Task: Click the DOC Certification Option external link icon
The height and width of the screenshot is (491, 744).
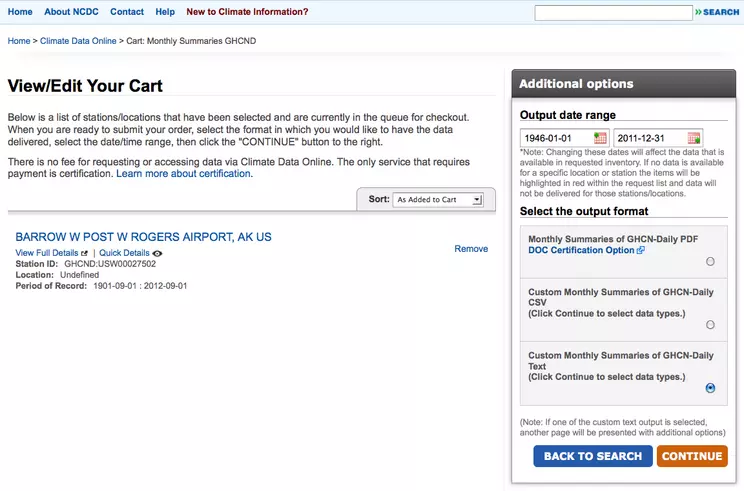Action: pos(641,250)
